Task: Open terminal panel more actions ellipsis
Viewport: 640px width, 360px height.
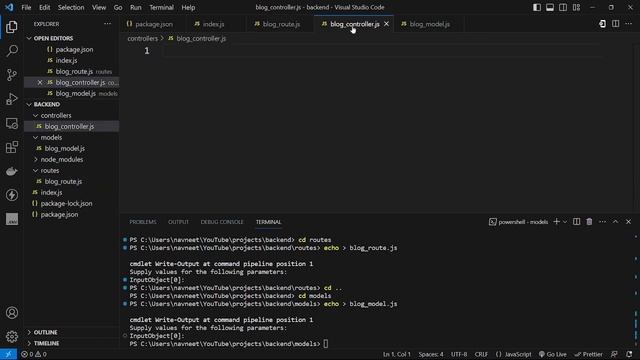Action: [x=602, y=222]
